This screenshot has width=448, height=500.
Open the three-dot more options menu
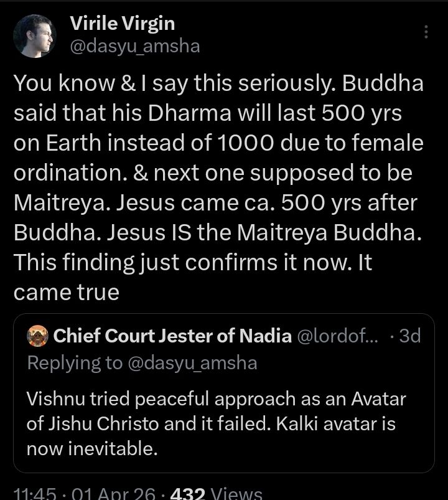pos(426,32)
